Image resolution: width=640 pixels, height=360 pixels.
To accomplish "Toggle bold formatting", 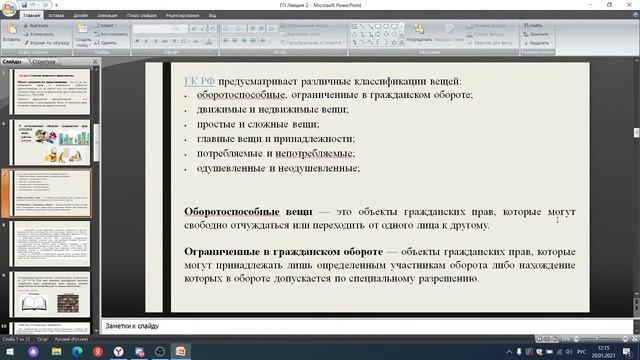I will [137, 41].
